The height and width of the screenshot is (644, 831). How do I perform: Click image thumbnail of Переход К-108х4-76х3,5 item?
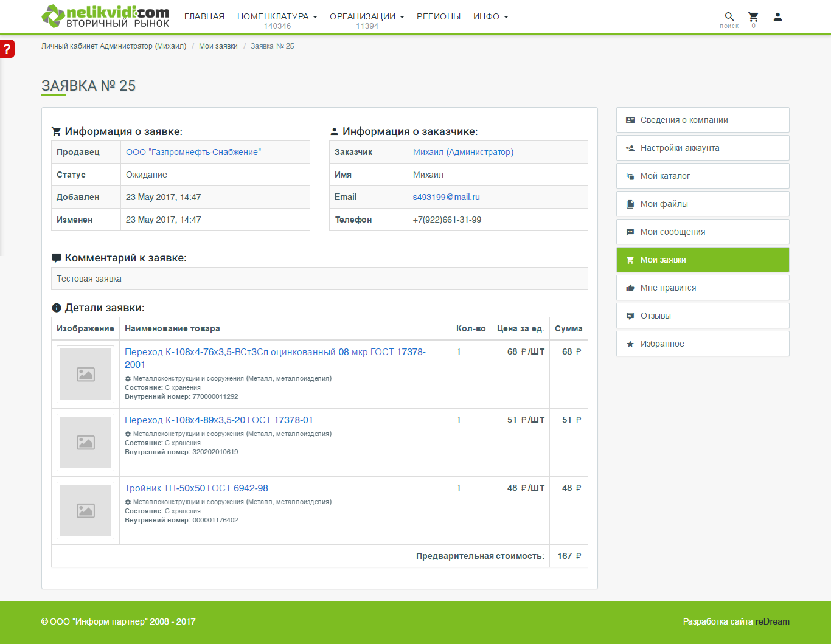pos(86,374)
